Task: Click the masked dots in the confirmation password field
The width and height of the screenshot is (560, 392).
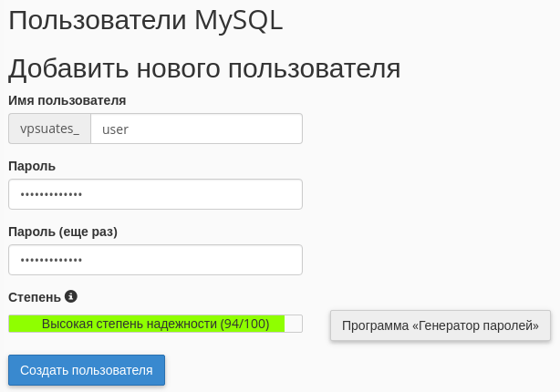Action: click(x=51, y=261)
